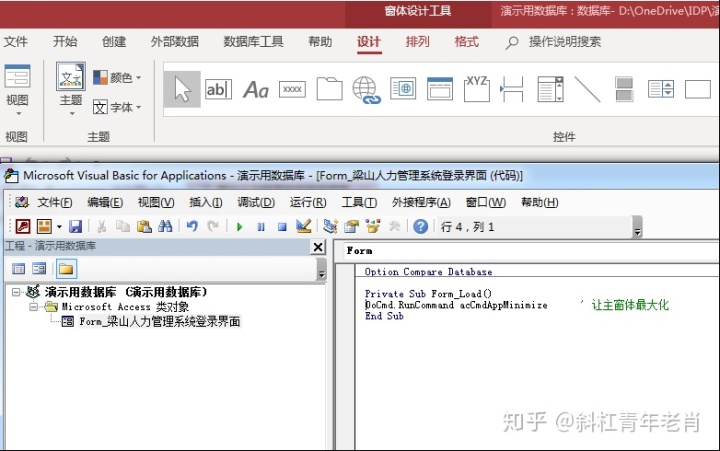
Task: Open the 主题 themes dropdown
Action: [x=71, y=89]
